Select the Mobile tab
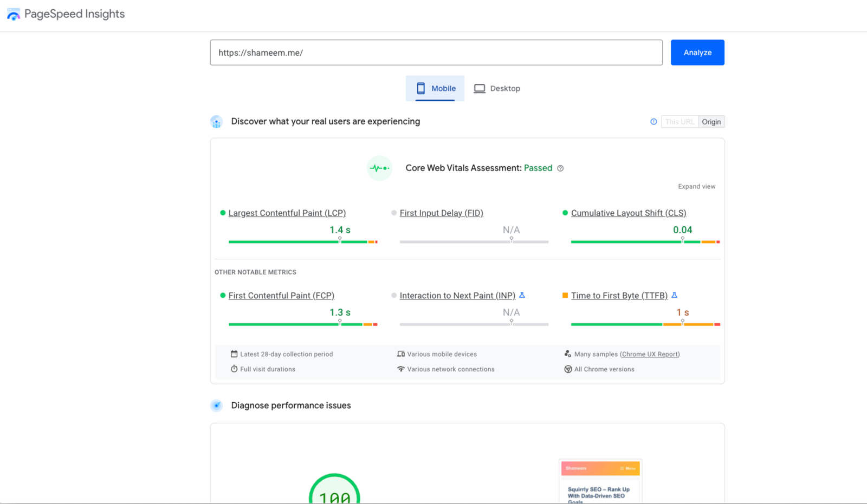 click(435, 88)
